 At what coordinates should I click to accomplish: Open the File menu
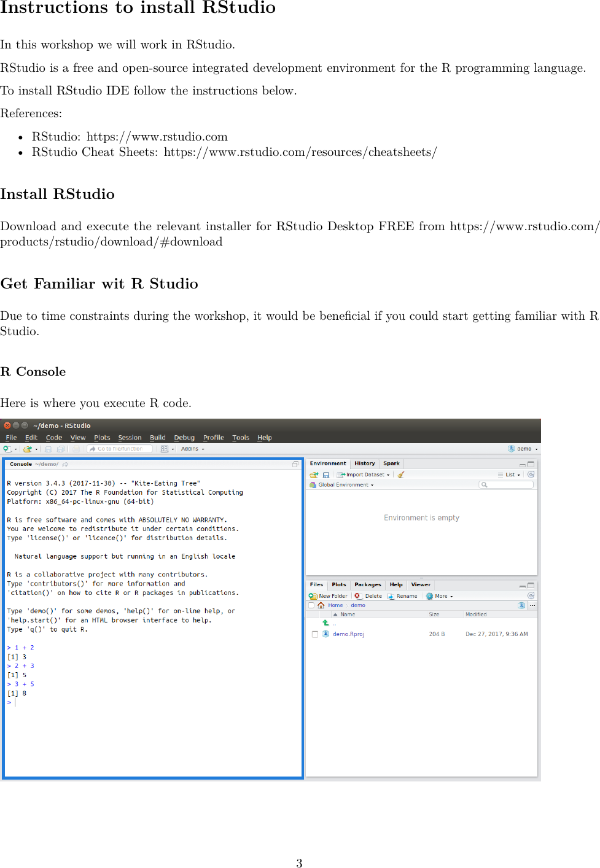click(11, 438)
